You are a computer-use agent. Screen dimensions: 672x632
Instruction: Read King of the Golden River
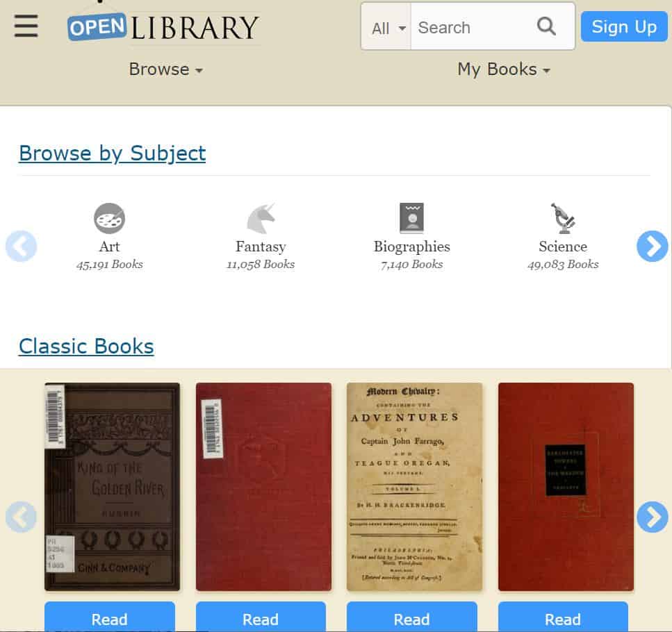pos(110,617)
